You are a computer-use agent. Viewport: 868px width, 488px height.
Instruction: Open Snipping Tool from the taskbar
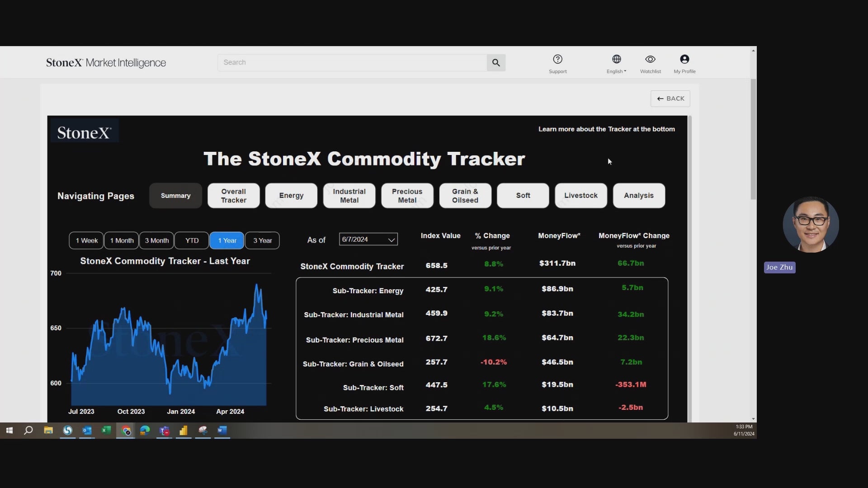click(x=203, y=431)
